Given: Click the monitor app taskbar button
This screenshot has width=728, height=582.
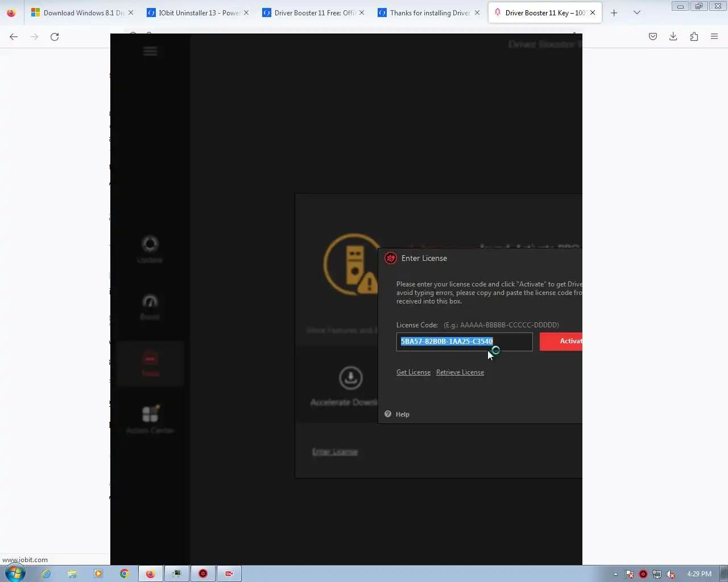Looking at the screenshot, I should click(177, 573).
